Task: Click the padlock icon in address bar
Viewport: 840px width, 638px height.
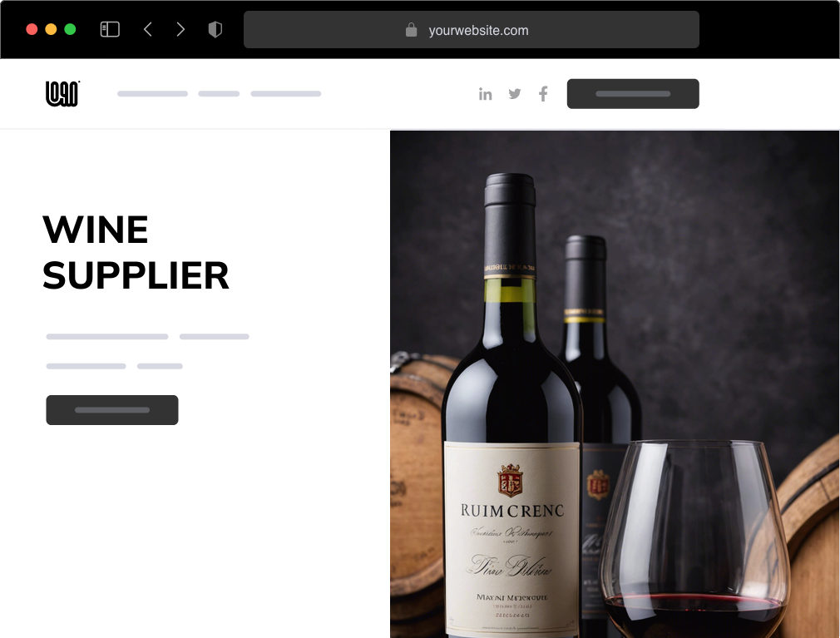Action: 411,29
